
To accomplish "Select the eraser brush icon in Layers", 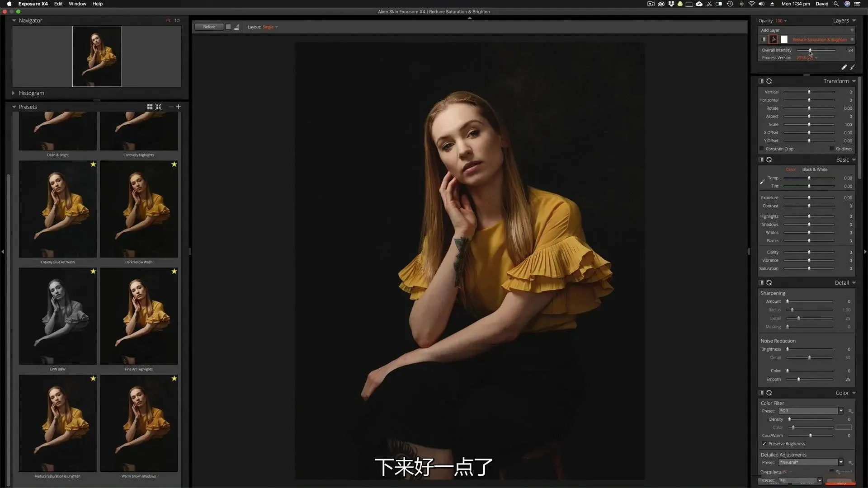I will coord(844,67).
